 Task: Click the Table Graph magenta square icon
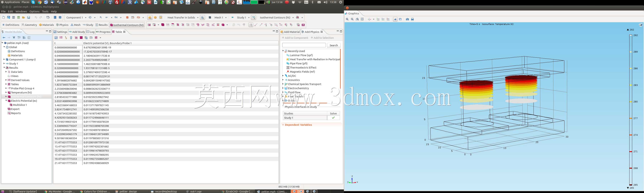81,37
